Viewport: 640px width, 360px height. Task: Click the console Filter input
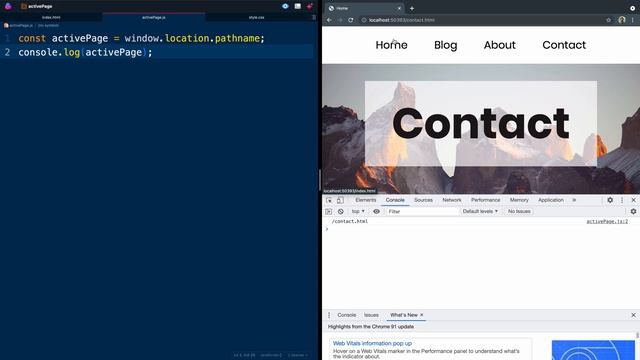click(422, 211)
